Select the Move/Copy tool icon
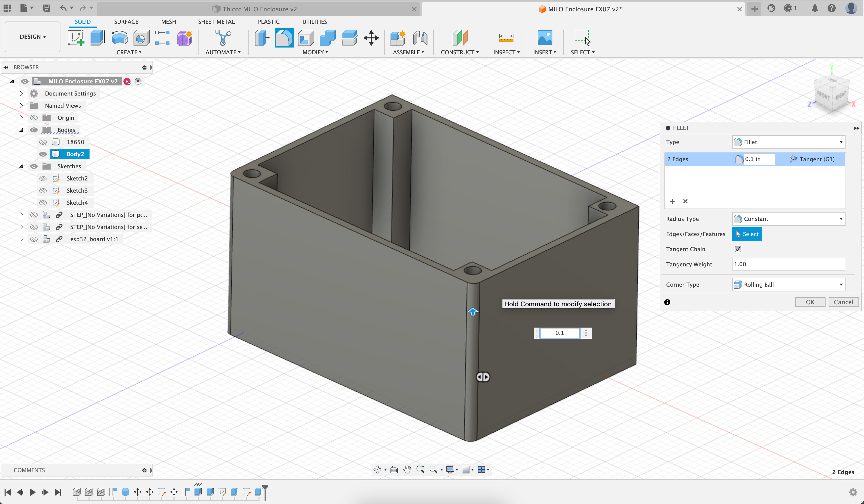864x504 pixels. [x=371, y=38]
